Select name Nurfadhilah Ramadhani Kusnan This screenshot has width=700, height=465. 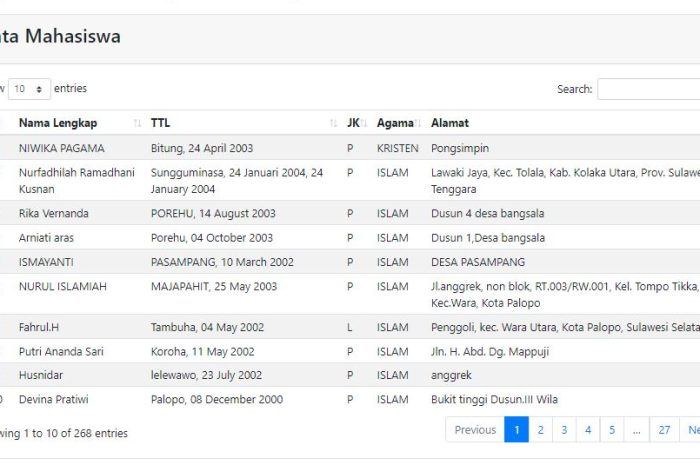point(77,181)
